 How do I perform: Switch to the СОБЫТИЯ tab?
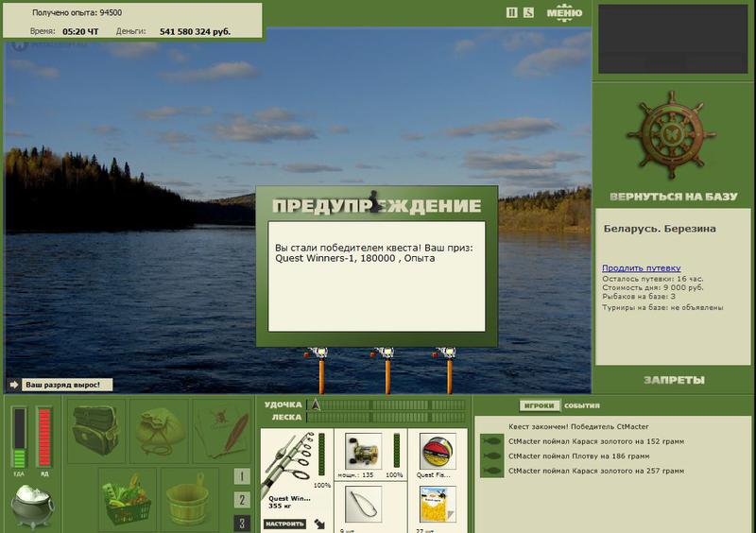[x=582, y=405]
